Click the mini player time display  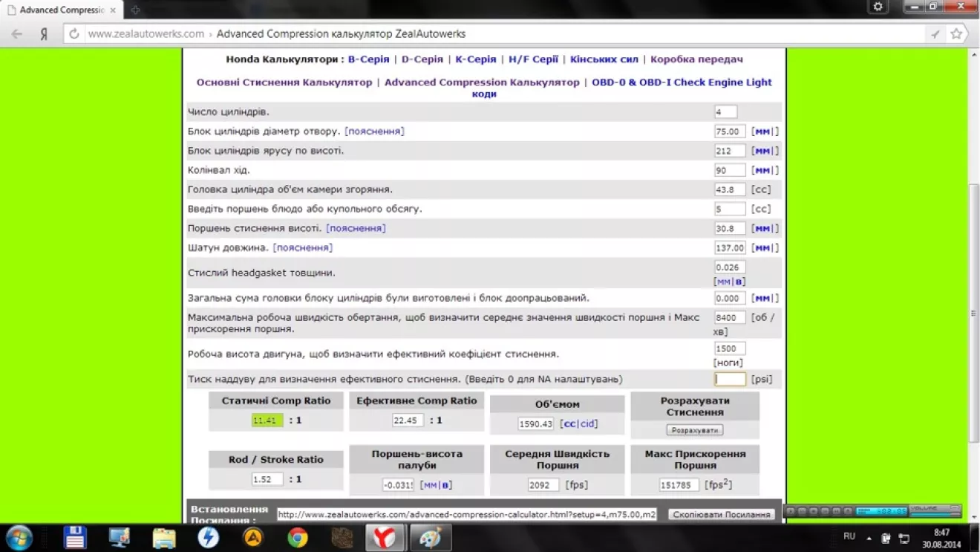coord(881,511)
